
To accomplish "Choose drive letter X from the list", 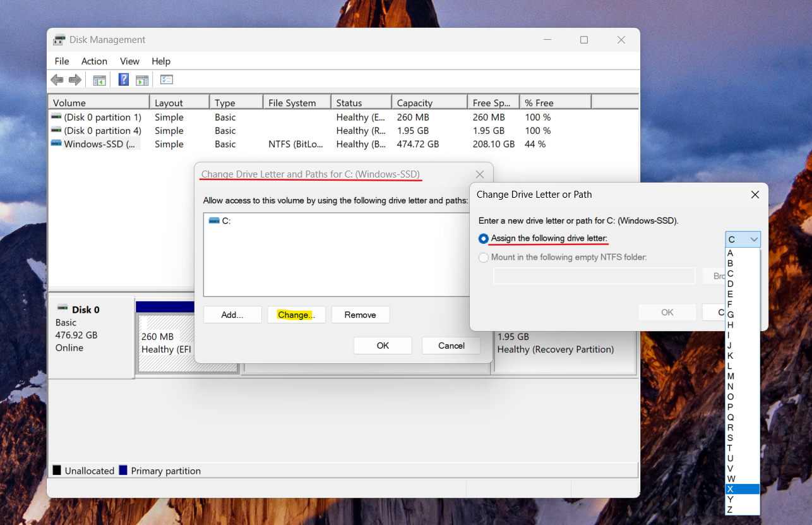I will click(743, 489).
